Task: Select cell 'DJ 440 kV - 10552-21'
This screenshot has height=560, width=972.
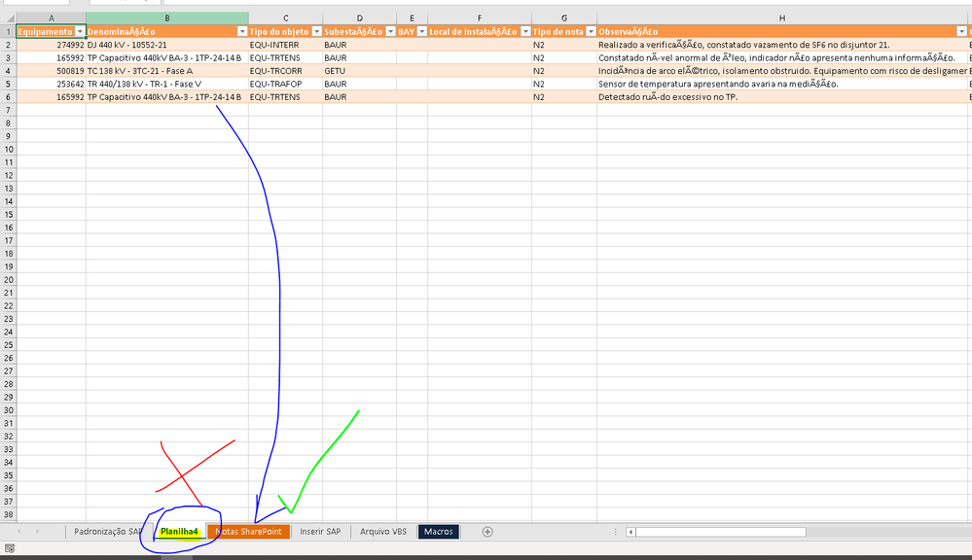Action: (x=166, y=45)
